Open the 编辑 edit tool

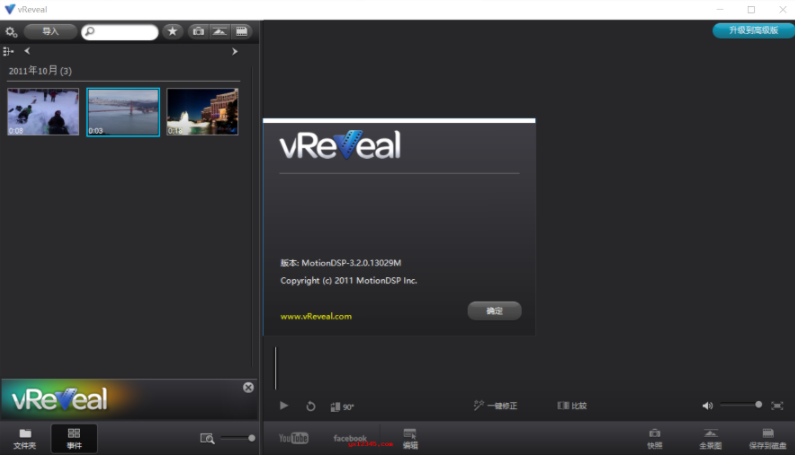coord(410,439)
